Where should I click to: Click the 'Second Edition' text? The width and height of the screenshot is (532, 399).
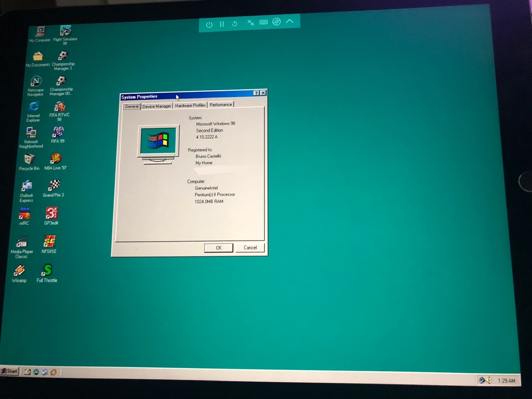tap(209, 131)
